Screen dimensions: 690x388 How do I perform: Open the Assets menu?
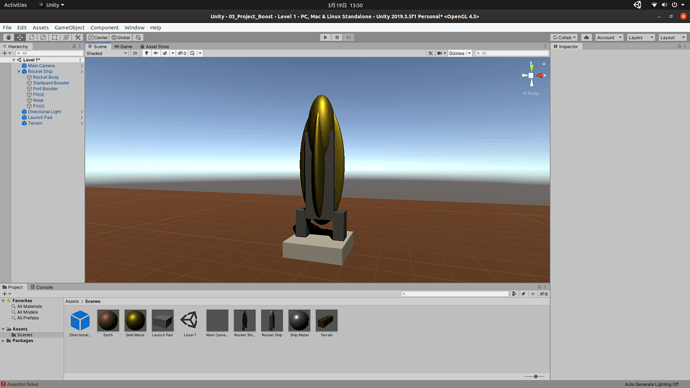pyautogui.click(x=40, y=27)
